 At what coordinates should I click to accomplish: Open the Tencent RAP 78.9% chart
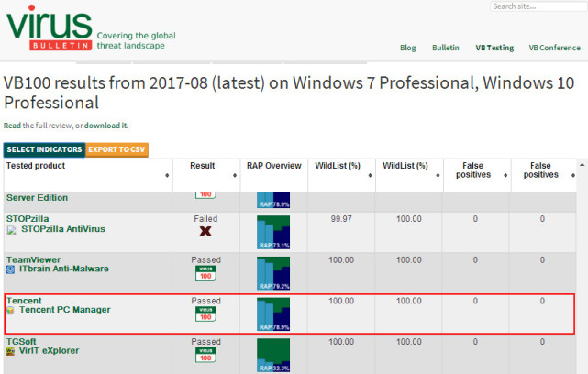click(x=273, y=314)
